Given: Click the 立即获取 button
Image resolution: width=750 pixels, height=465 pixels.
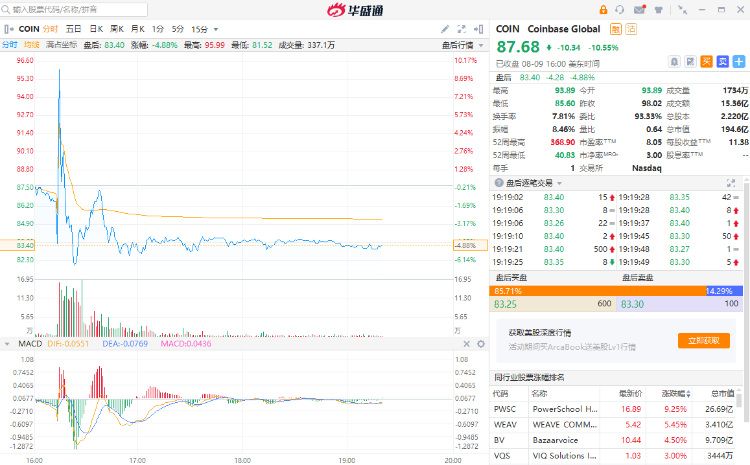Looking at the screenshot, I should pyautogui.click(x=704, y=341).
